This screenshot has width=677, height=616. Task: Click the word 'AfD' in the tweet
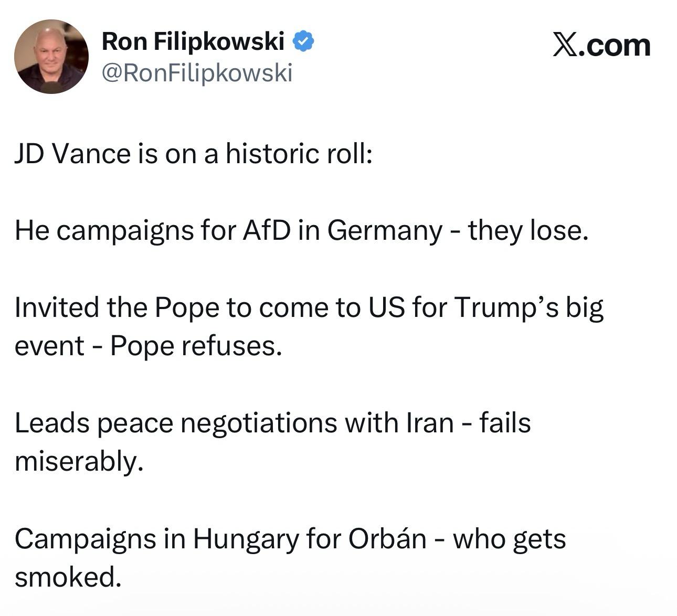(x=266, y=230)
